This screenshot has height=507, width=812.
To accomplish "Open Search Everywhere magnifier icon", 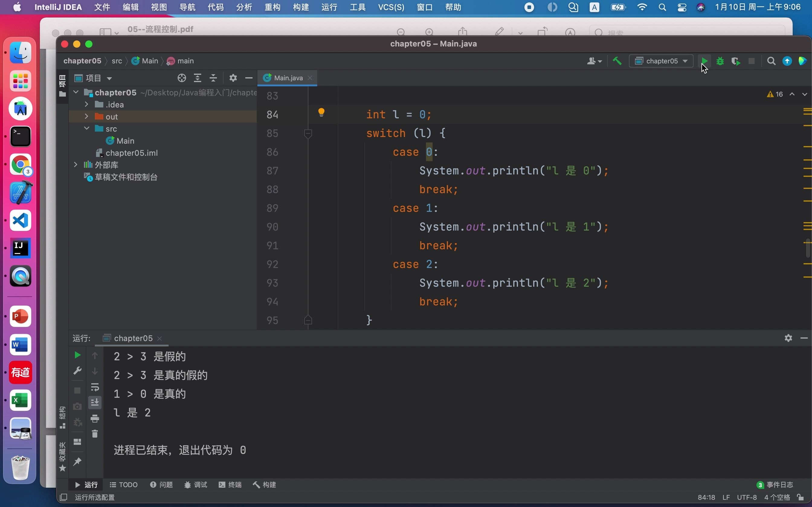I will pyautogui.click(x=771, y=61).
